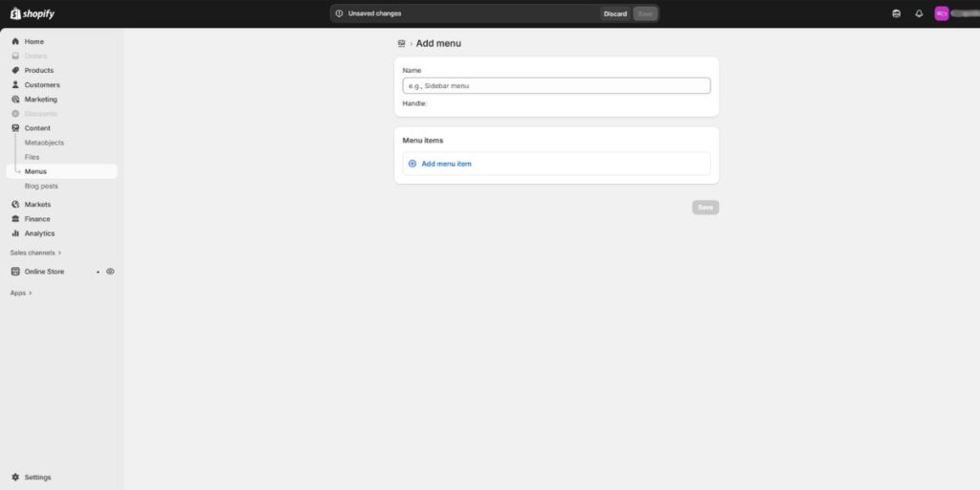Open the account avatar menu
This screenshot has width=980, height=490.
(x=942, y=13)
